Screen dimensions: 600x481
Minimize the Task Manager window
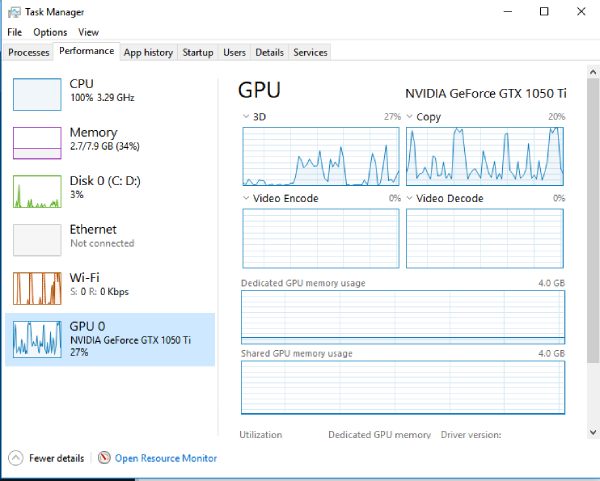click(508, 11)
